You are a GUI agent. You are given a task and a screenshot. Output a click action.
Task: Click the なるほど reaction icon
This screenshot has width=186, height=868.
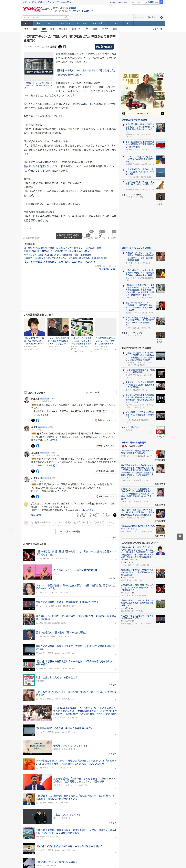pyautogui.click(x=91, y=515)
